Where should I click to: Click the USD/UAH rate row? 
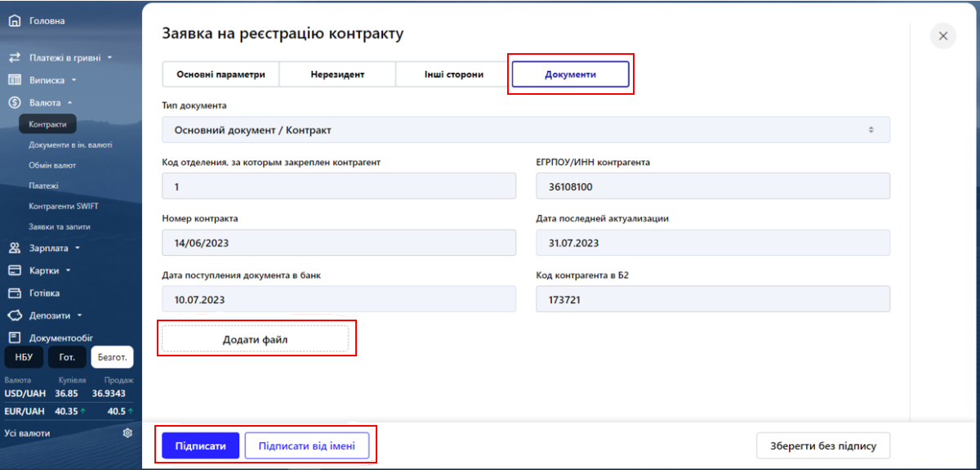[x=69, y=393]
